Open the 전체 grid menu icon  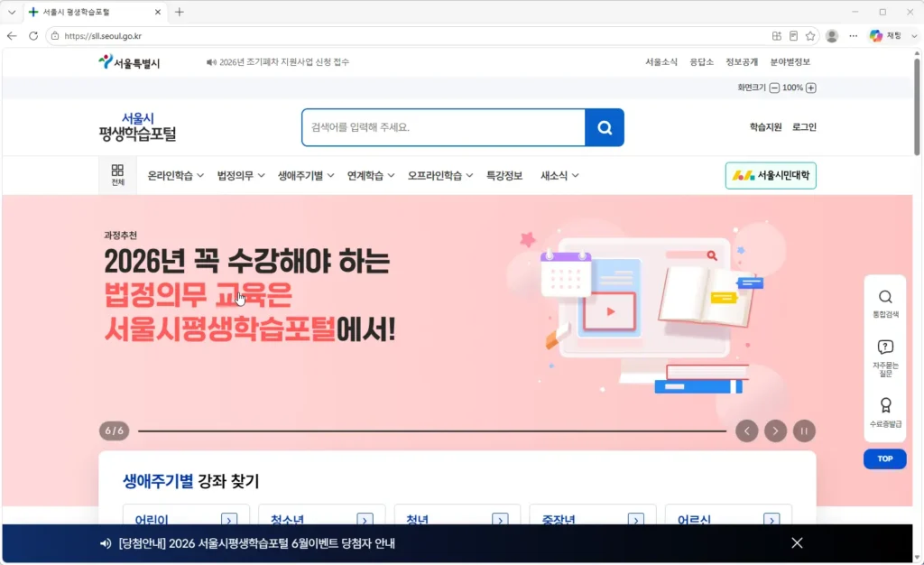(118, 175)
